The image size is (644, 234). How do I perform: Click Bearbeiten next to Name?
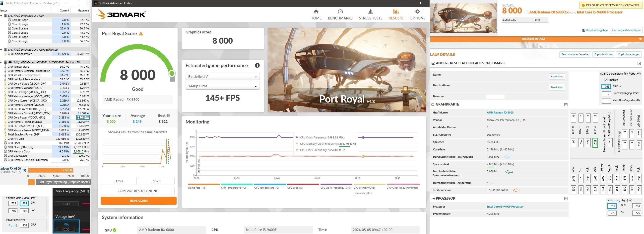pyautogui.click(x=557, y=77)
